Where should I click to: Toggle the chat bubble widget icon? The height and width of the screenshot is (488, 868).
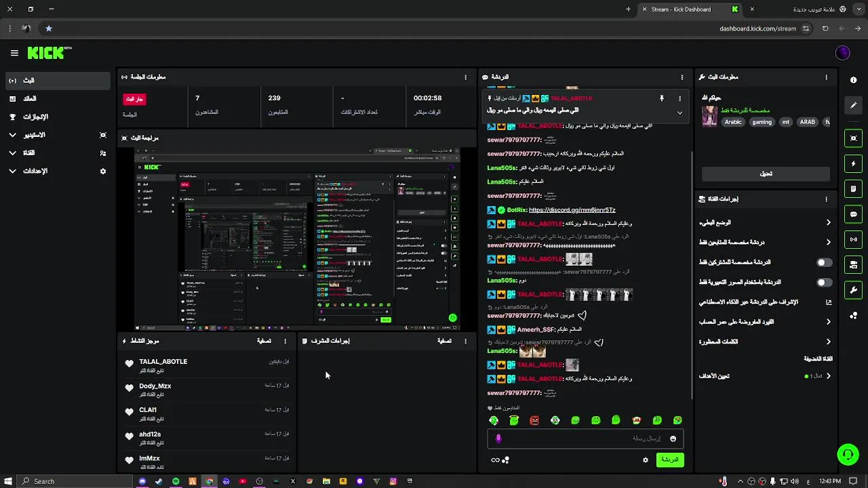(853, 214)
